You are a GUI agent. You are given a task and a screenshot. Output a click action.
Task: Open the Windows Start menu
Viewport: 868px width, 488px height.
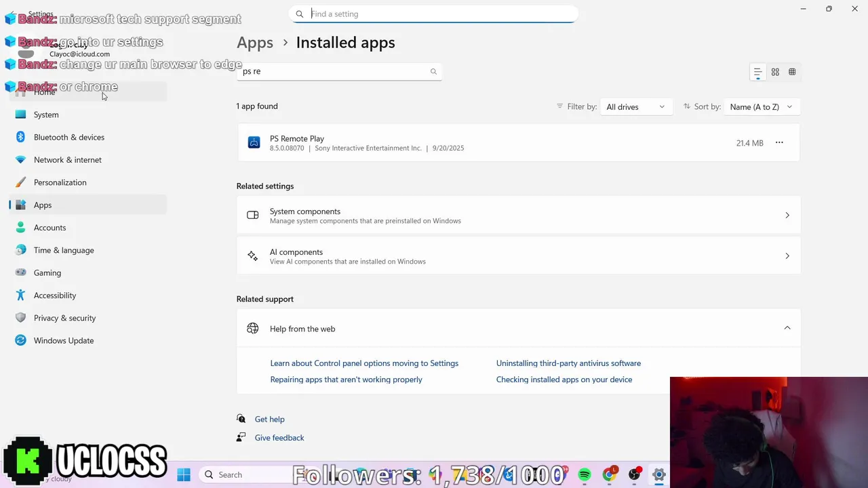pos(184,474)
